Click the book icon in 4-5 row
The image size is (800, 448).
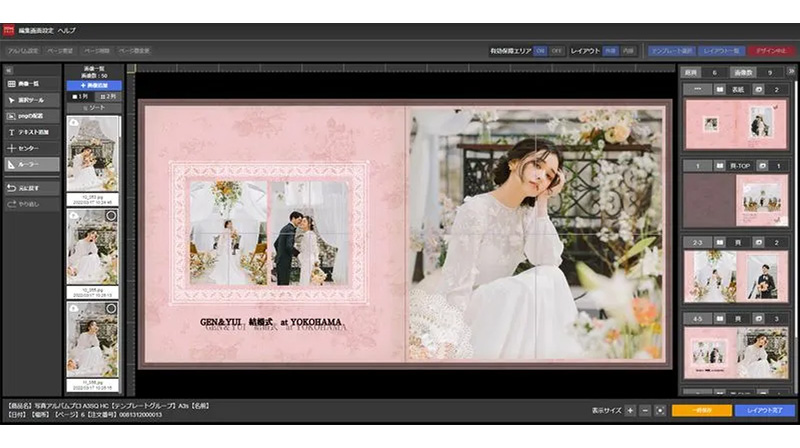click(x=719, y=319)
